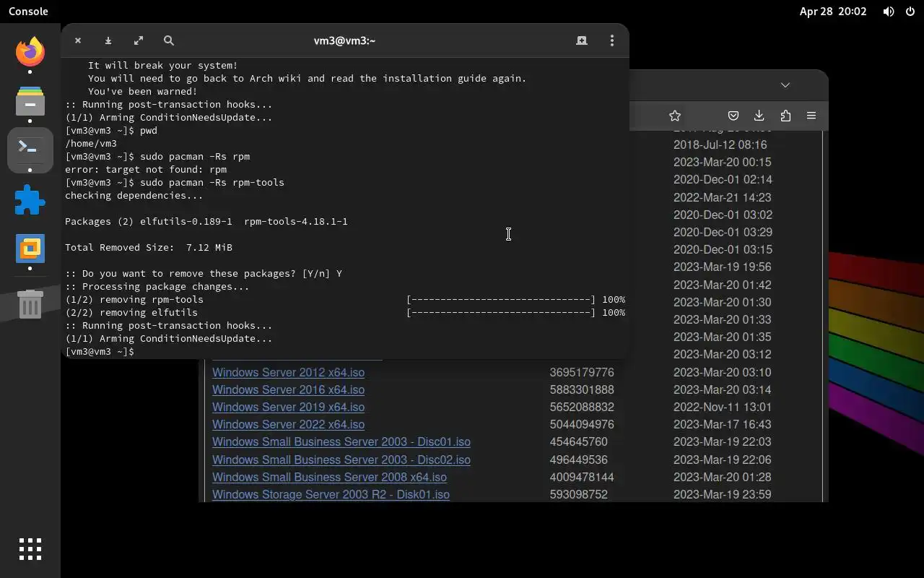Open Firefox extensions puzzle icon
The width and height of the screenshot is (924, 578).
coord(785,116)
